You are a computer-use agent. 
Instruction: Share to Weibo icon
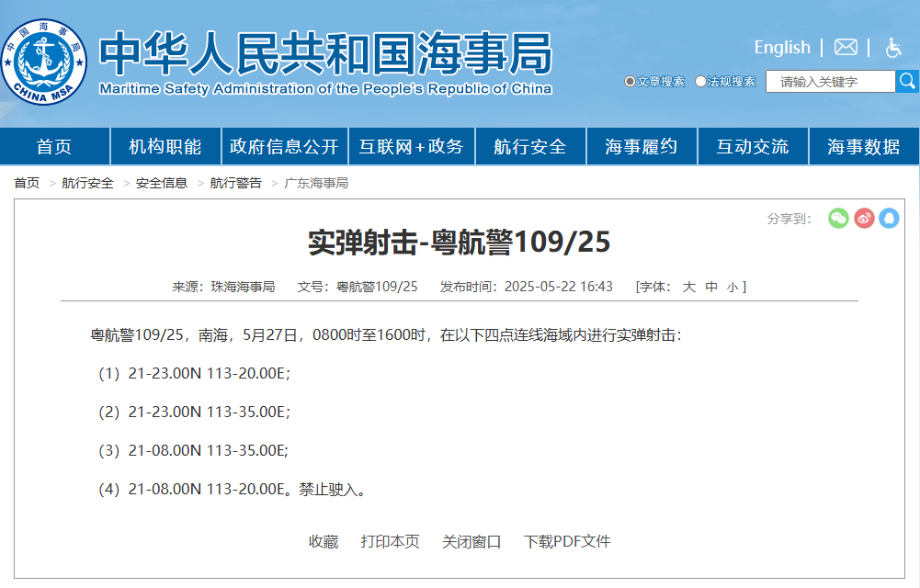click(x=864, y=218)
